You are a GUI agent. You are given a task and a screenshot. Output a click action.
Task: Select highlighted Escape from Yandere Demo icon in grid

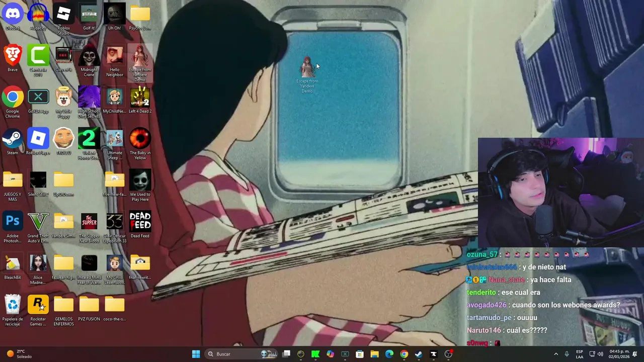(140, 63)
